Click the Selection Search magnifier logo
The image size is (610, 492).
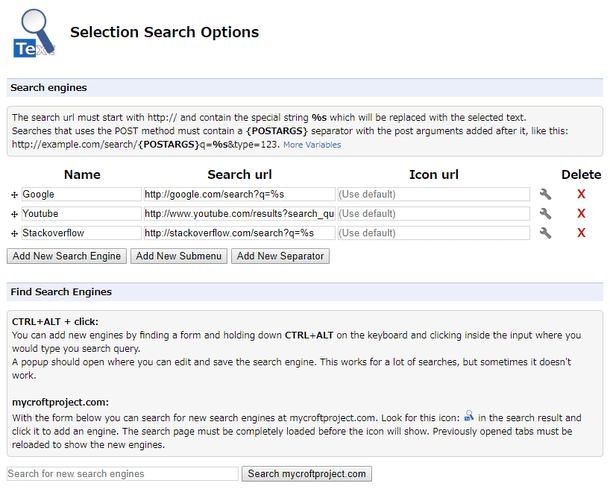(x=34, y=33)
